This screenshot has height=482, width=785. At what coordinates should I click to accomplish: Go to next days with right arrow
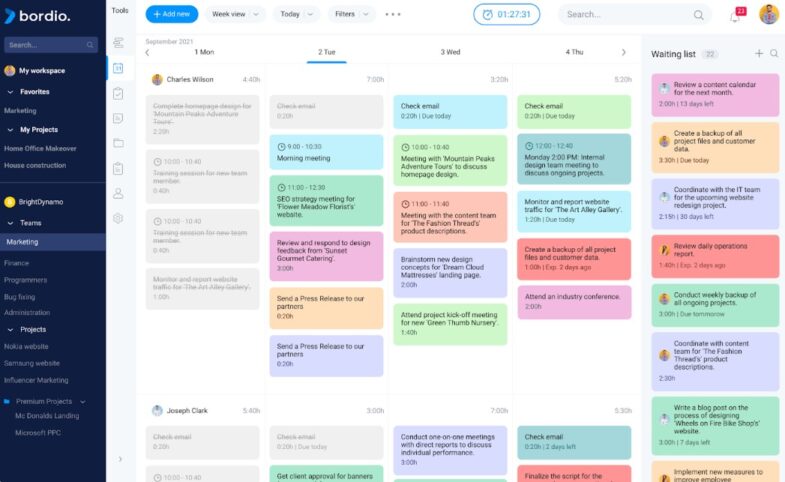point(623,52)
